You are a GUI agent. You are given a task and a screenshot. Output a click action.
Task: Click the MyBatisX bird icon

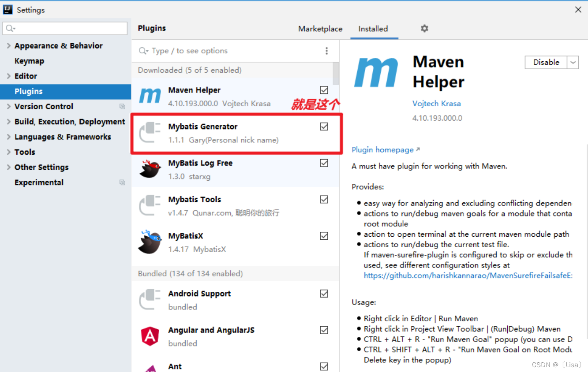click(x=150, y=242)
